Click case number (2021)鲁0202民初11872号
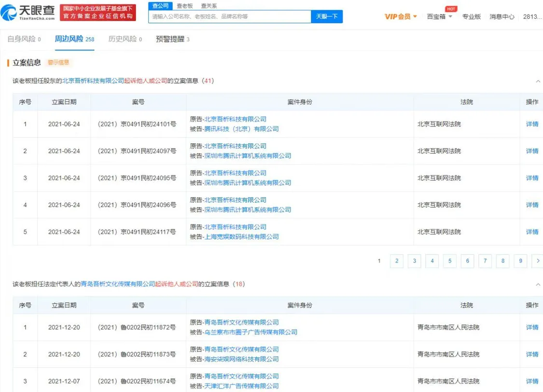Screen dimensions: 543x392 137,327
